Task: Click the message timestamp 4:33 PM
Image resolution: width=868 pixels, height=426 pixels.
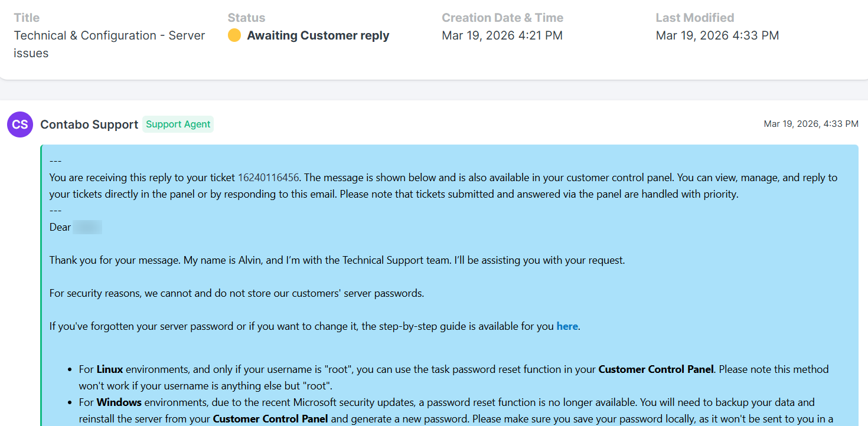Action: [811, 124]
